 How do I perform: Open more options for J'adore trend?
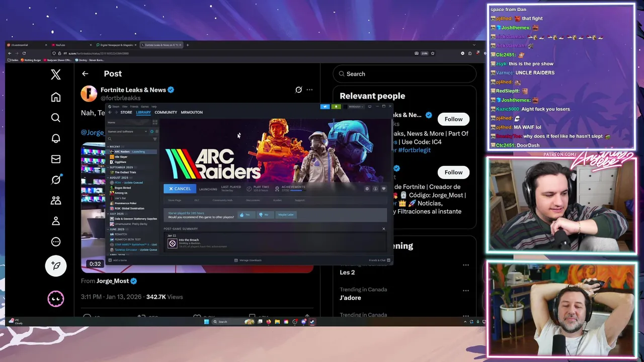tap(466, 291)
